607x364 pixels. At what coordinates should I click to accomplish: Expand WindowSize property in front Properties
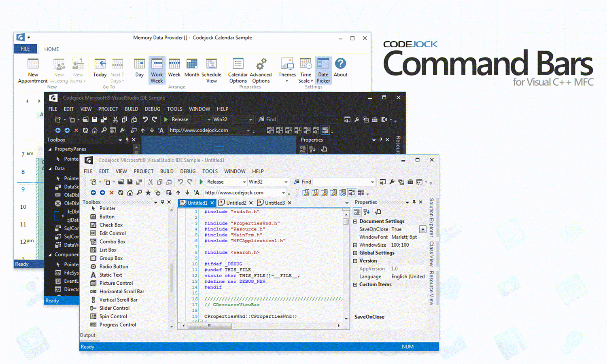pos(355,245)
